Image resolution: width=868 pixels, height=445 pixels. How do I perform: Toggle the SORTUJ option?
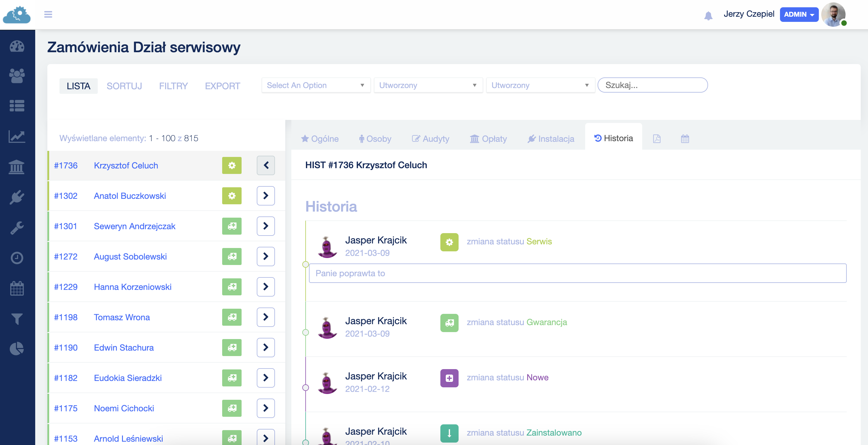124,86
